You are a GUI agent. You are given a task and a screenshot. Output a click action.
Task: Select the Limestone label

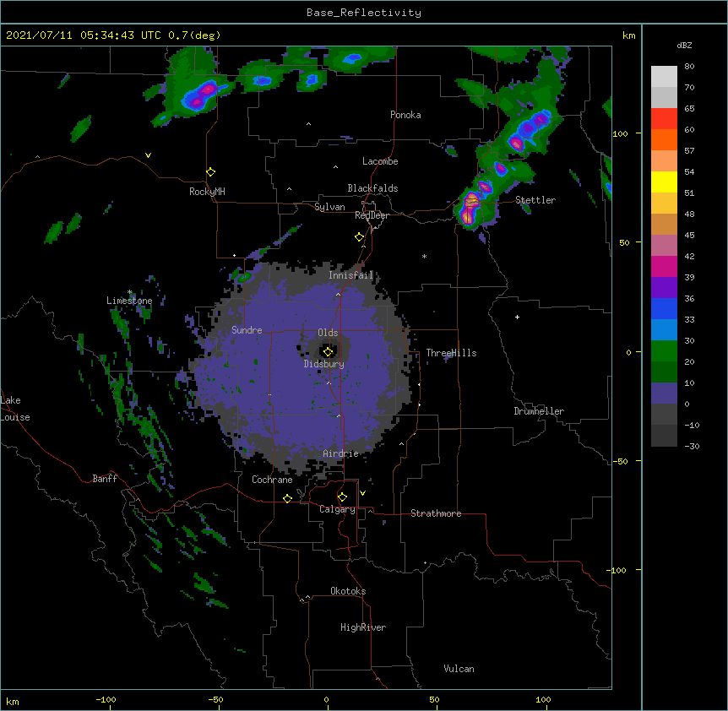tap(129, 301)
